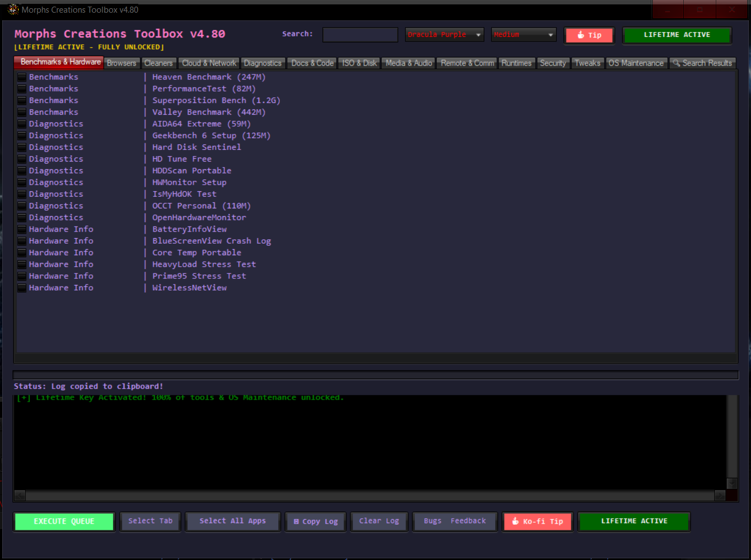Screen dimensions: 751x560
Task: Check the Valley Benchmark (442M) checkbox
Action: tap(22, 112)
